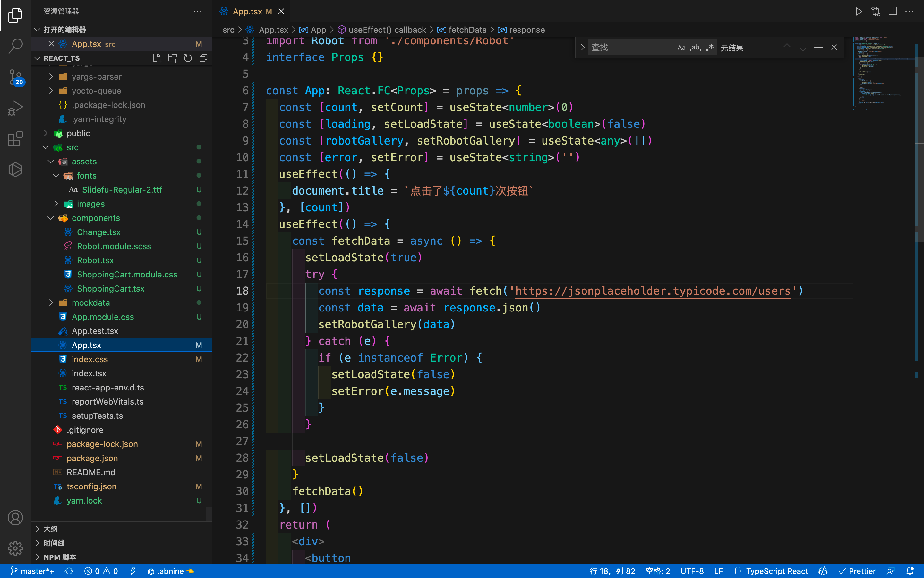
Task: Open the Tabnine hub activity icon
Action: 15,169
